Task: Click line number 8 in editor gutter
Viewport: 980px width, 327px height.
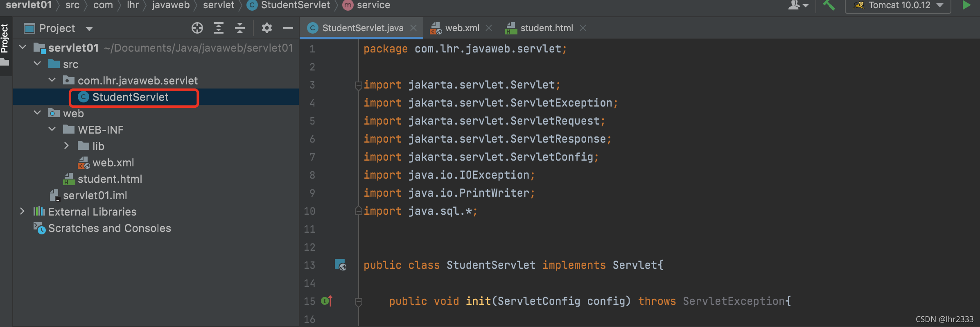Action: pyautogui.click(x=312, y=175)
